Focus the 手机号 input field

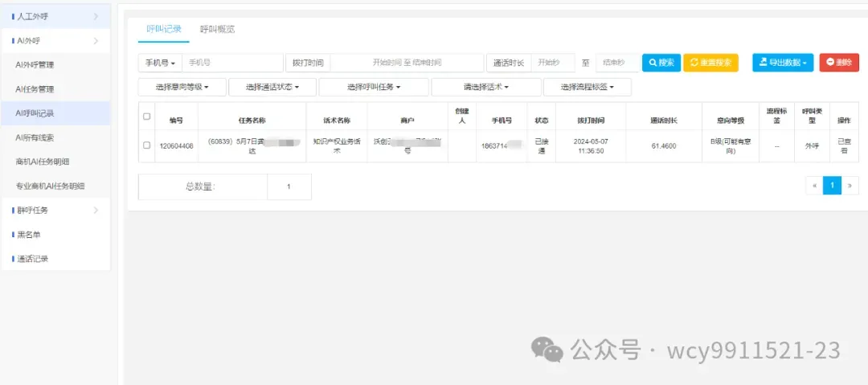click(x=232, y=63)
